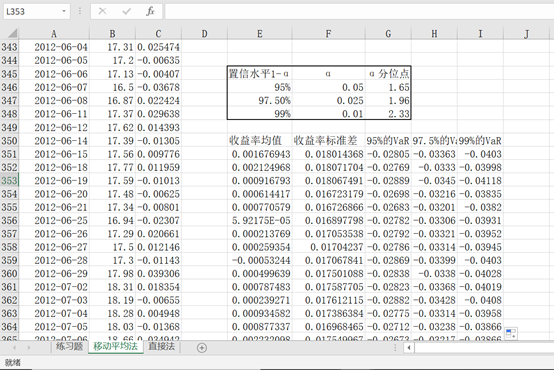Select column C header
The width and height of the screenshot is (554, 370).
pyautogui.click(x=158, y=34)
